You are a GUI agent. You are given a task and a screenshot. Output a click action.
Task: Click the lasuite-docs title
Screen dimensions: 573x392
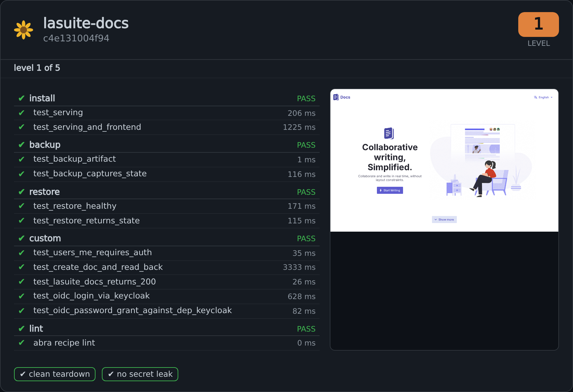(x=86, y=23)
